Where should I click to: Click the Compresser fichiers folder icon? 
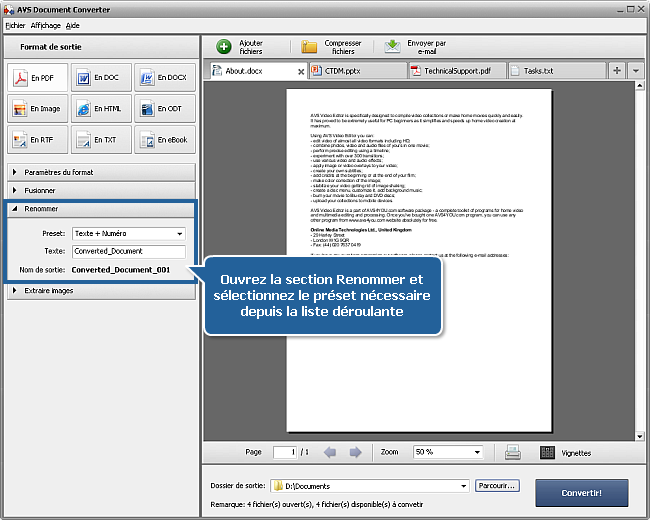coord(309,47)
